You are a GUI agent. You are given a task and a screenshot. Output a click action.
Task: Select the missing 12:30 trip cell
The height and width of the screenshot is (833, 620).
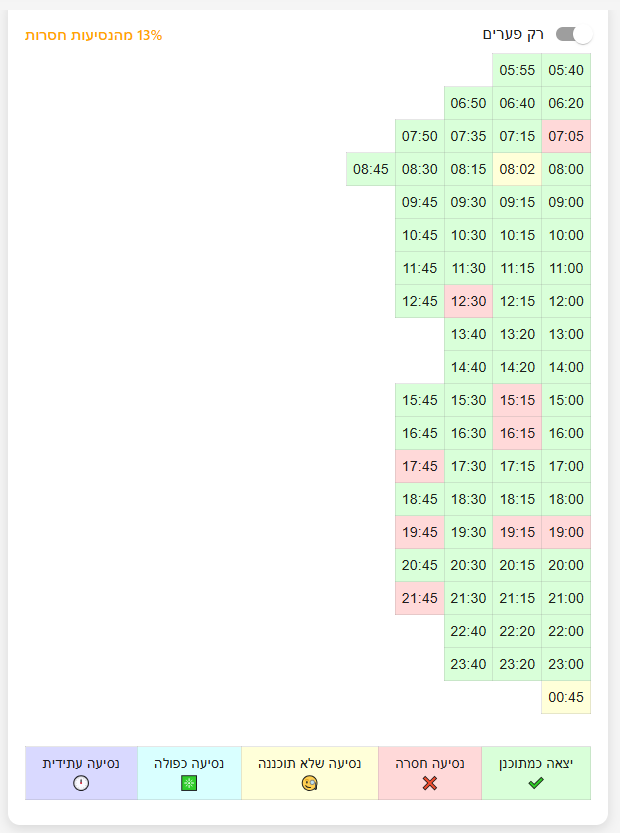[468, 301]
